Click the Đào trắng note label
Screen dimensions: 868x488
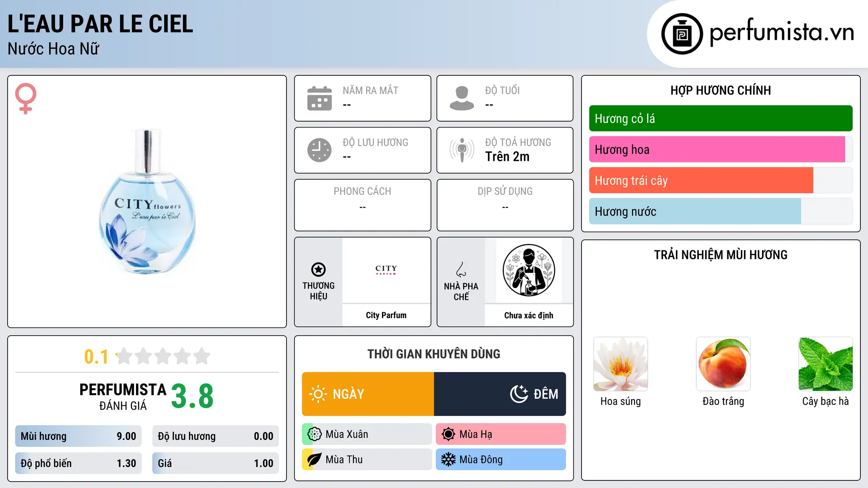tap(723, 401)
